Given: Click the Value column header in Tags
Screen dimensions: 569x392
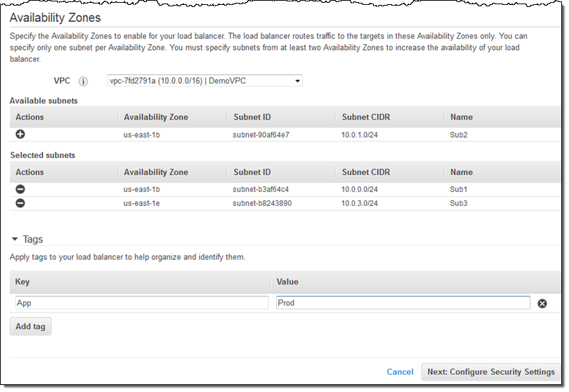Looking at the screenshot, I should pos(287,282).
